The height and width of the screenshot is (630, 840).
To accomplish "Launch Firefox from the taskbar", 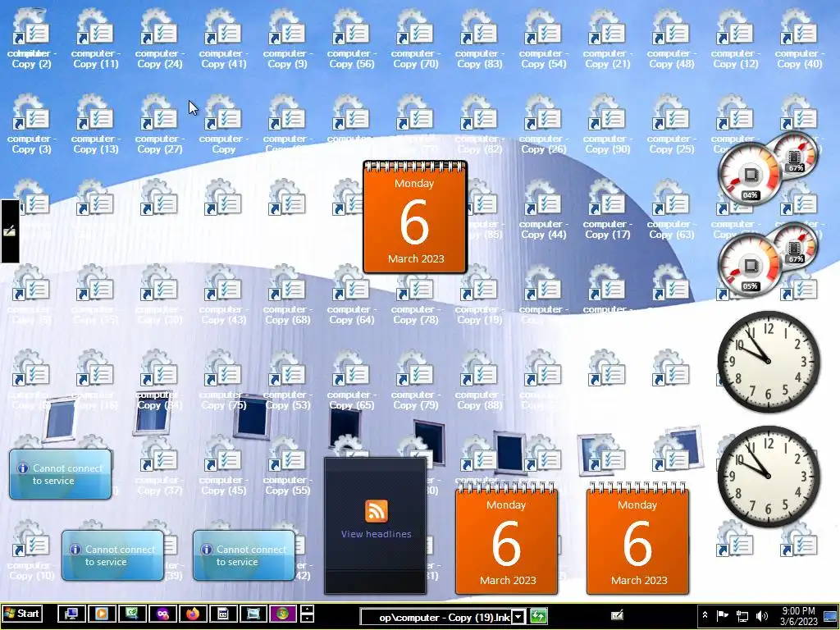I will coord(193,614).
